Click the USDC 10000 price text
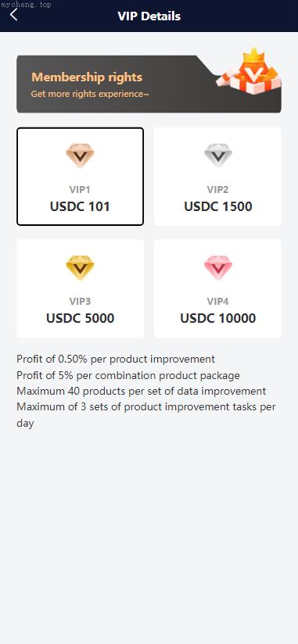298x644 pixels. tap(218, 318)
